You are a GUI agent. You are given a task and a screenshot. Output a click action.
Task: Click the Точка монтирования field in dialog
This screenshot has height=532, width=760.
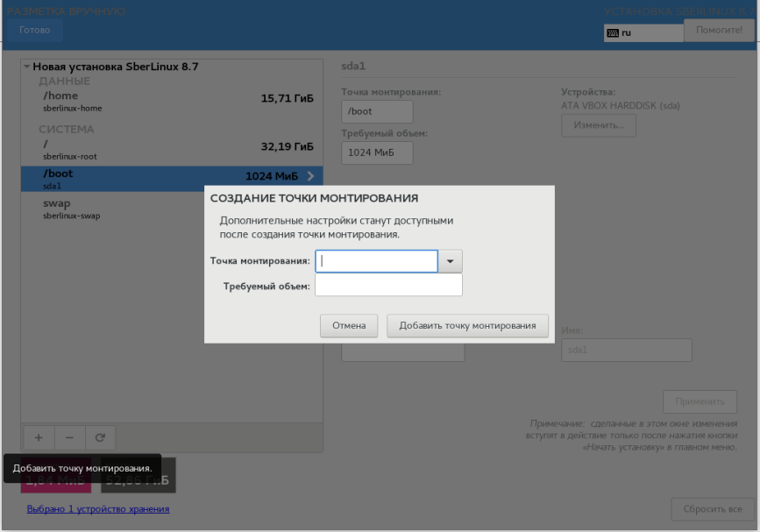[x=376, y=261]
